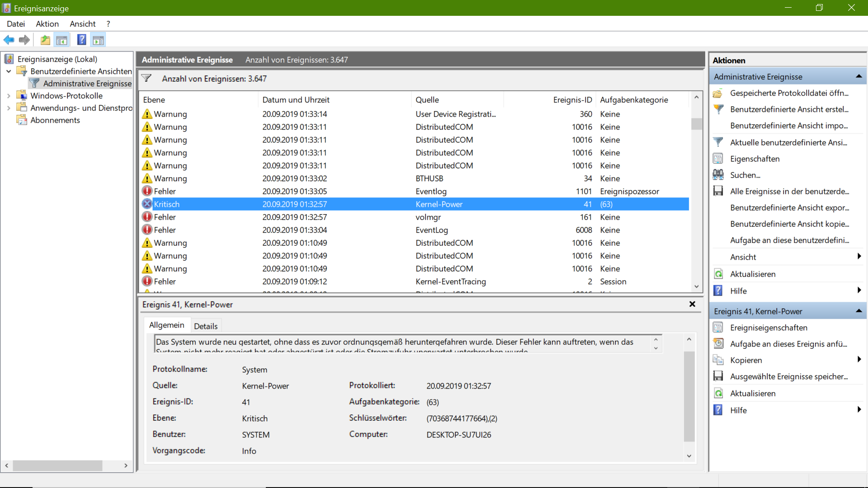Click the Suchen binoculars icon
868x488 pixels.
718,175
